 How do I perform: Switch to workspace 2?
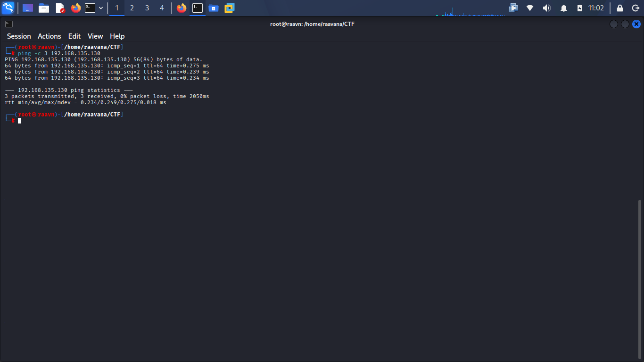click(x=132, y=8)
